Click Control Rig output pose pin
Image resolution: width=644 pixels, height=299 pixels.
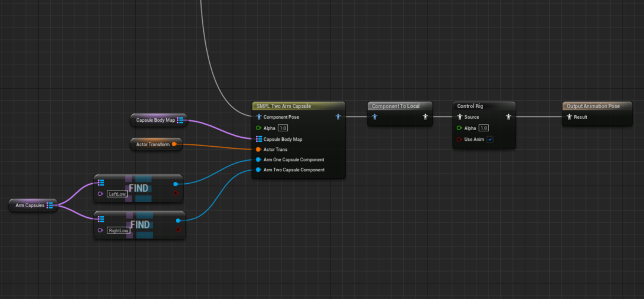[x=509, y=117]
